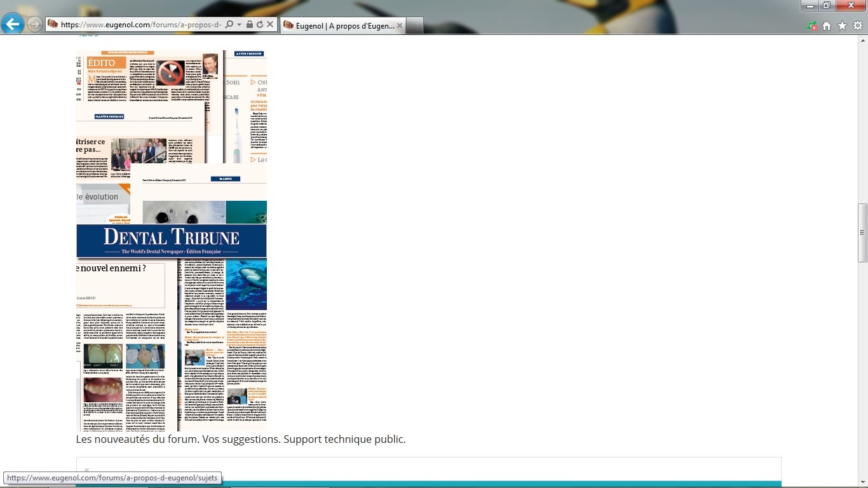Open a new blank tab

[x=414, y=25]
